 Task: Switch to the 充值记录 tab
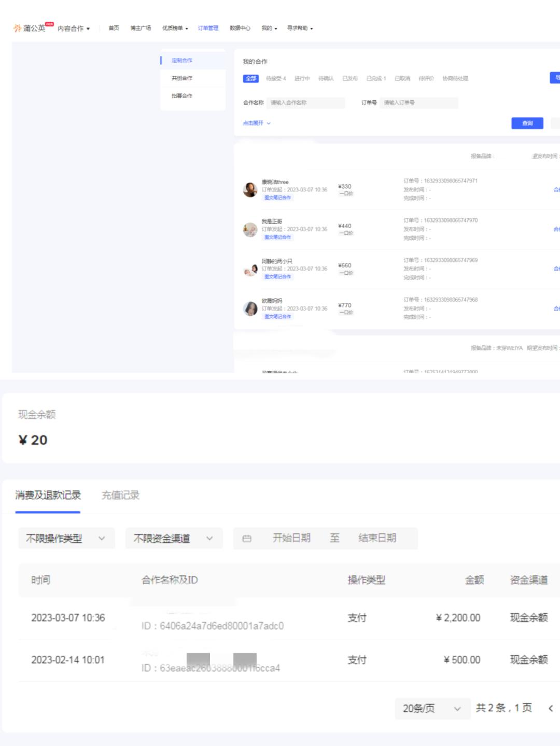click(121, 495)
